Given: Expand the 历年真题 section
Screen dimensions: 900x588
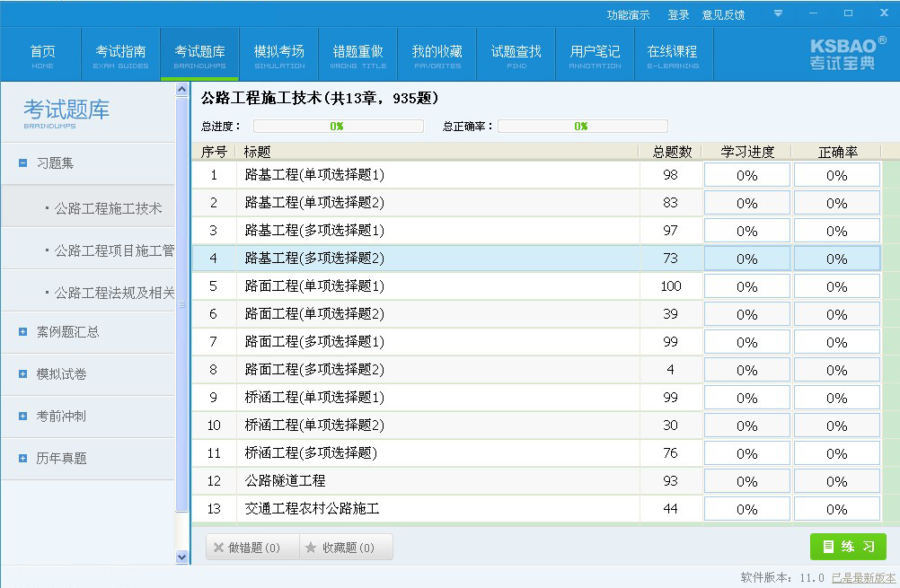Looking at the screenshot, I should 22,458.
